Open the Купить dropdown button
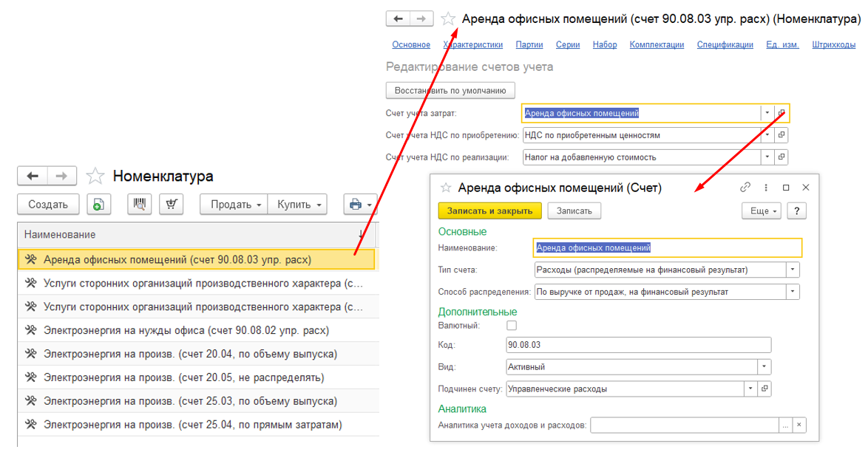 pyautogui.click(x=299, y=205)
